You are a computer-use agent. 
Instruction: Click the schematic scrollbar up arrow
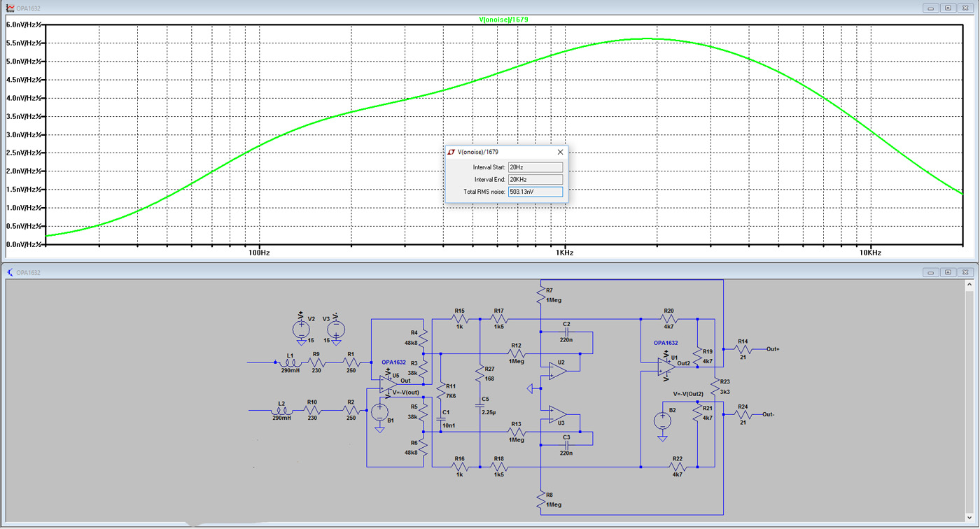point(969,285)
